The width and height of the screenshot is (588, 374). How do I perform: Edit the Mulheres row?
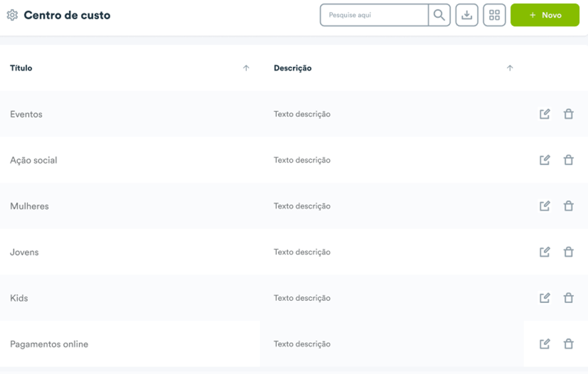pos(544,206)
